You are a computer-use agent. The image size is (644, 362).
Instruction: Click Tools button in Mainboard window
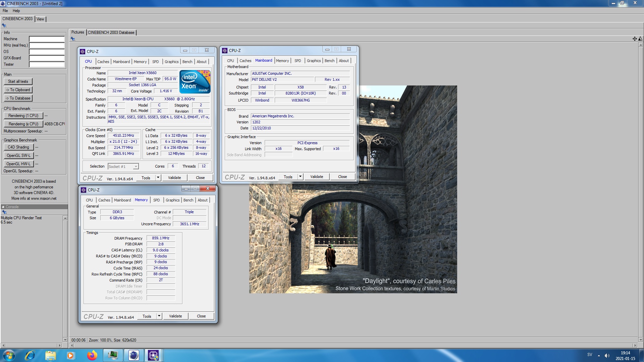[288, 177]
